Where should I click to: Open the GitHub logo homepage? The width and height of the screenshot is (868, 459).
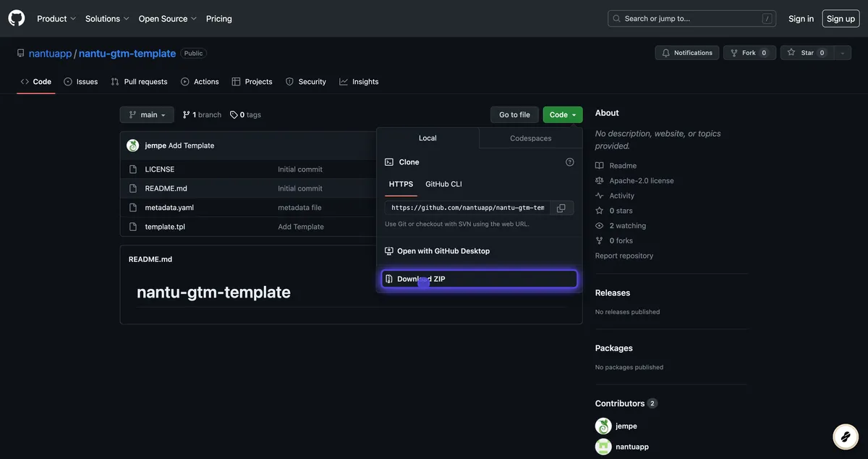[x=17, y=18]
